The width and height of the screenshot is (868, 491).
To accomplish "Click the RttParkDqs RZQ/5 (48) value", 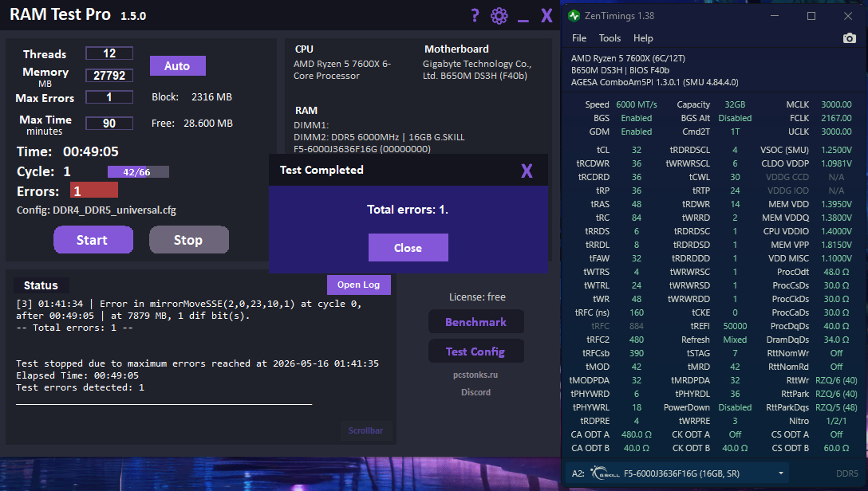I will click(836, 407).
